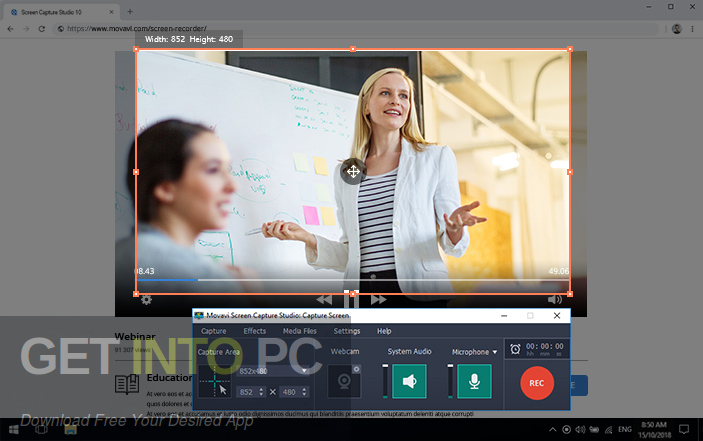Click the top-right capture frame handle
Viewport: 703px width, 441px height.
tap(570, 49)
